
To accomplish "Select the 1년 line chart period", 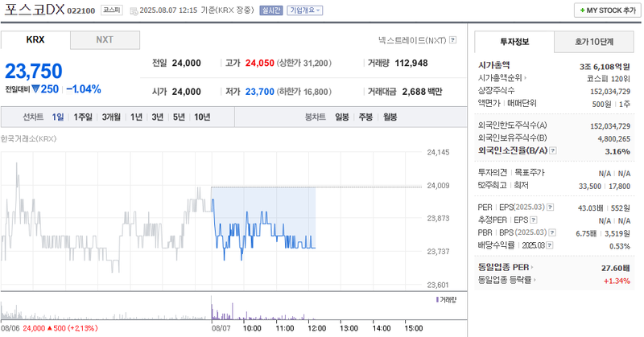I will (x=136, y=117).
